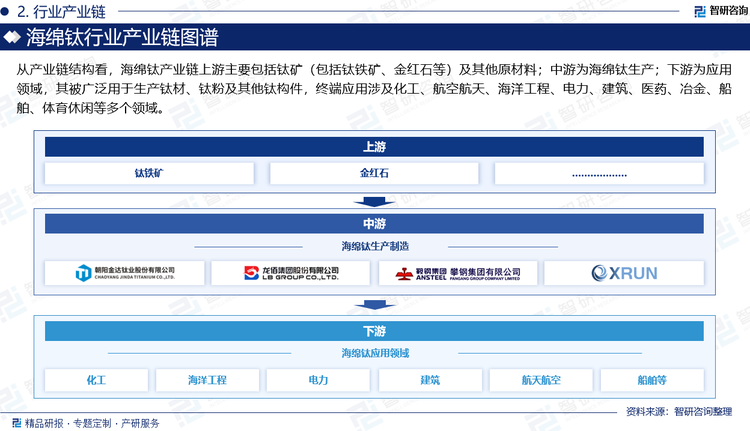Click the 航天航空 application box
Viewport: 750px width, 431px height.
coord(541,380)
